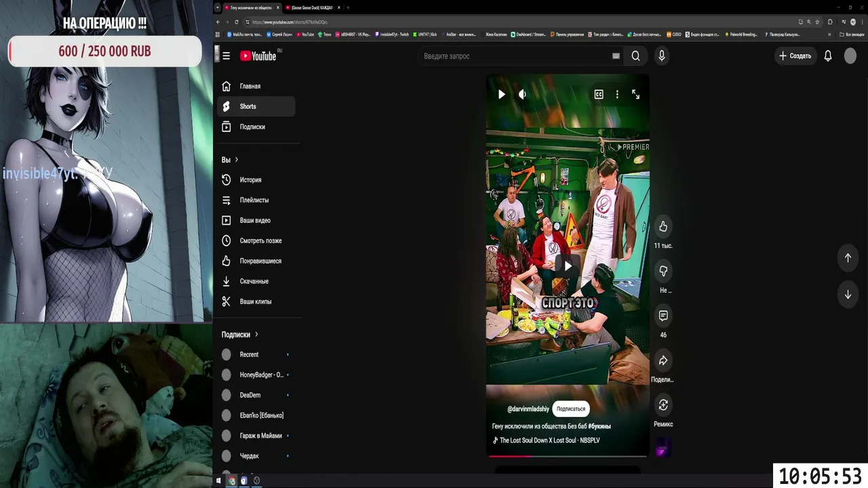Image resolution: width=868 pixels, height=488 pixels.
Task: Open the on-screen keyboard in search box
Action: click(616, 56)
